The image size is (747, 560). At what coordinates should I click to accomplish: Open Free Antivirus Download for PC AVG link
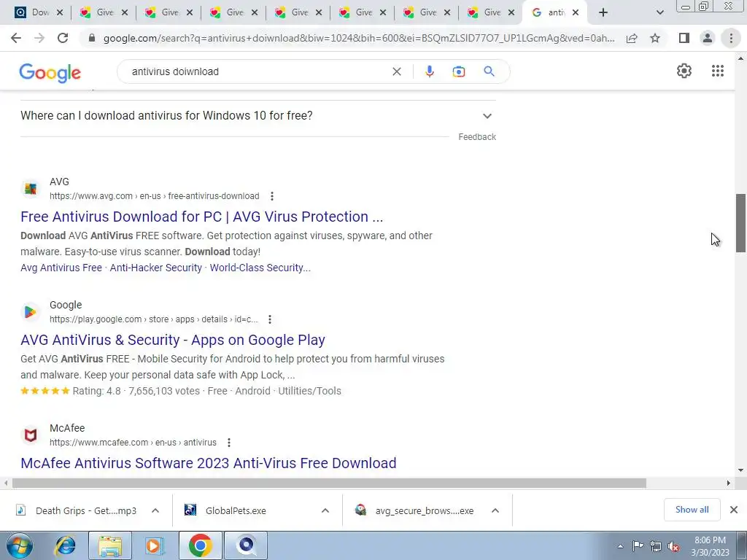[x=201, y=217]
